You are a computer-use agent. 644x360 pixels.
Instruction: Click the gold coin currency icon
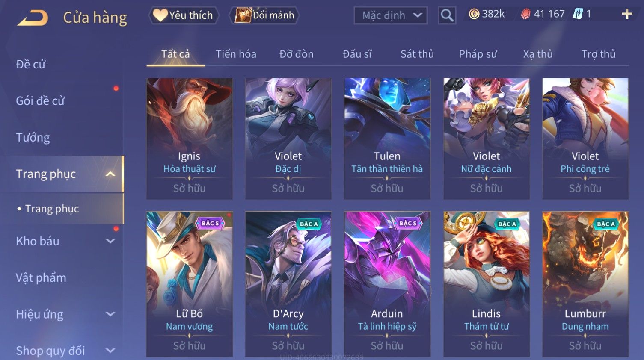coord(474,14)
